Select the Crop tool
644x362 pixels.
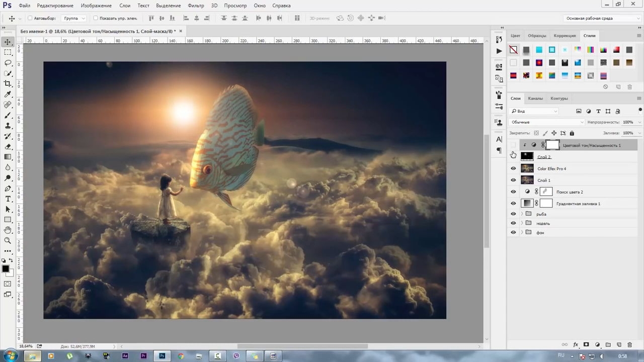8,83
